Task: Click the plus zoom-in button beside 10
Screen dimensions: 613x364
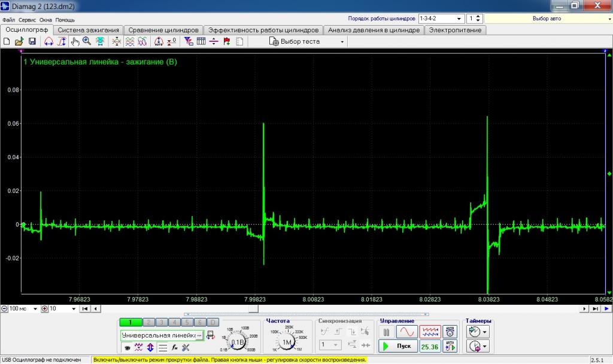Action: (x=44, y=308)
